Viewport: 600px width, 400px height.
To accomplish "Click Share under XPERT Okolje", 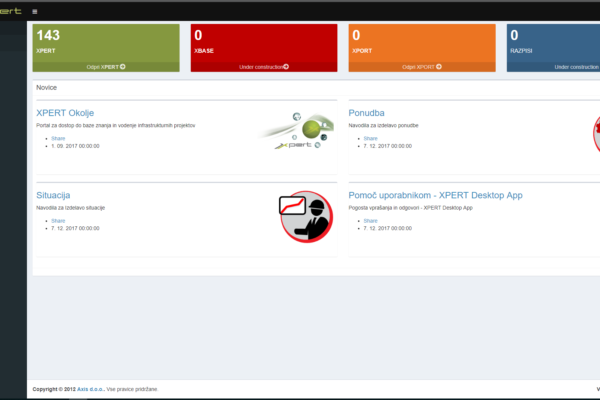I will point(58,139).
